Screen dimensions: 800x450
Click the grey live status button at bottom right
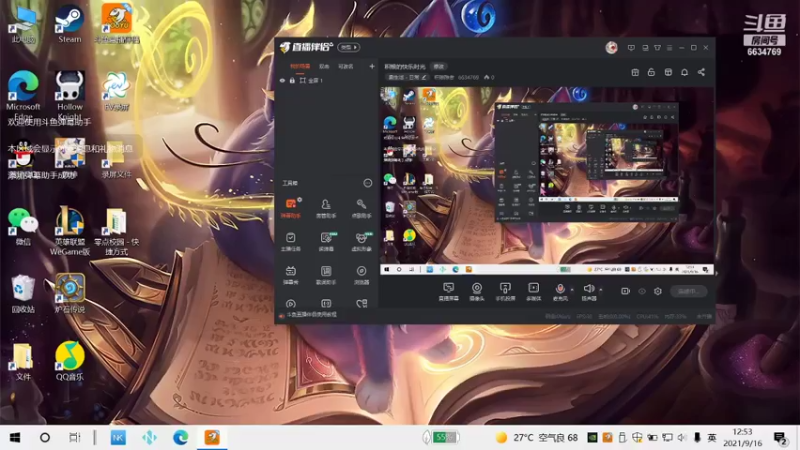(x=688, y=291)
